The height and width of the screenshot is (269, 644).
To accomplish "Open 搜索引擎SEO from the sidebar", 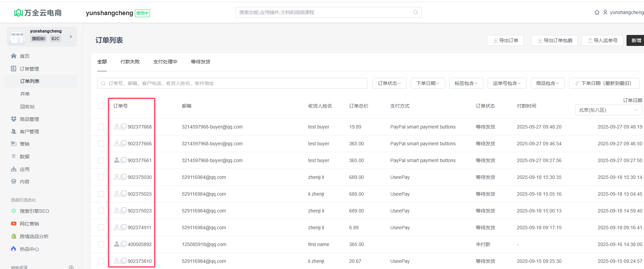I will tap(34, 211).
